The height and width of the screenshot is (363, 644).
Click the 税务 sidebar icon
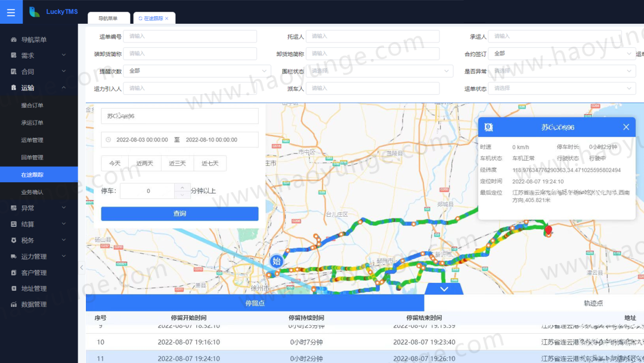tap(14, 240)
